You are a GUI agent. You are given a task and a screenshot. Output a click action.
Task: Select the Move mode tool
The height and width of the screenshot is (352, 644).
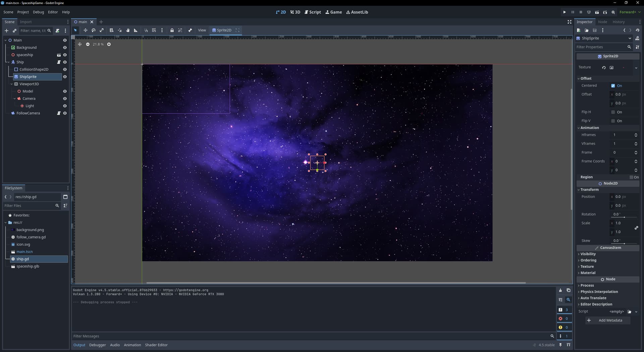[85, 30]
